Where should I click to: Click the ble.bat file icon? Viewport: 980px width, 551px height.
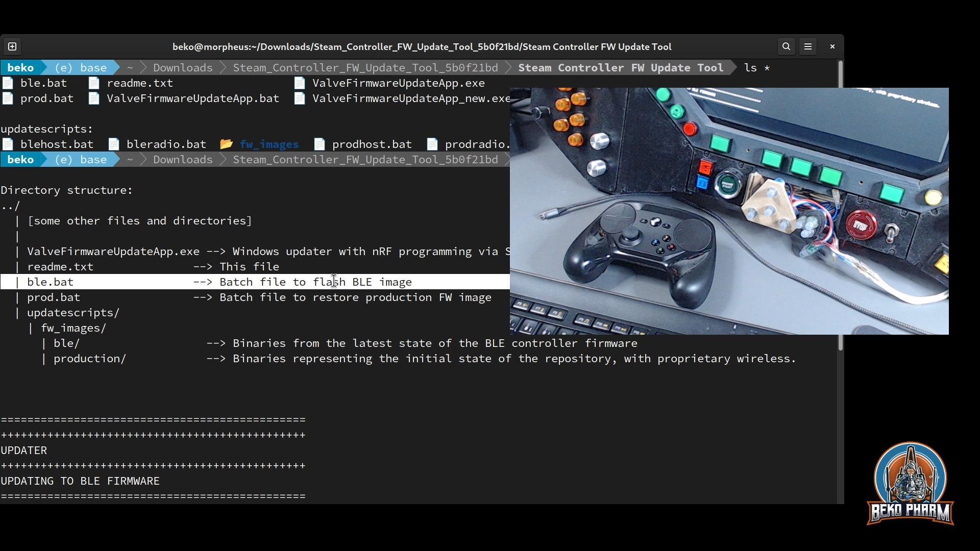(x=8, y=83)
